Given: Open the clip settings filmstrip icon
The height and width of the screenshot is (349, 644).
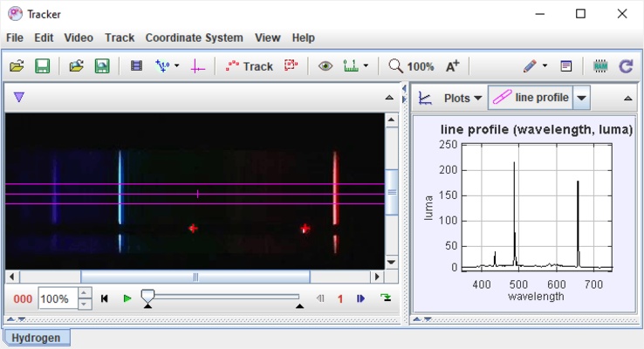Looking at the screenshot, I should [136, 66].
